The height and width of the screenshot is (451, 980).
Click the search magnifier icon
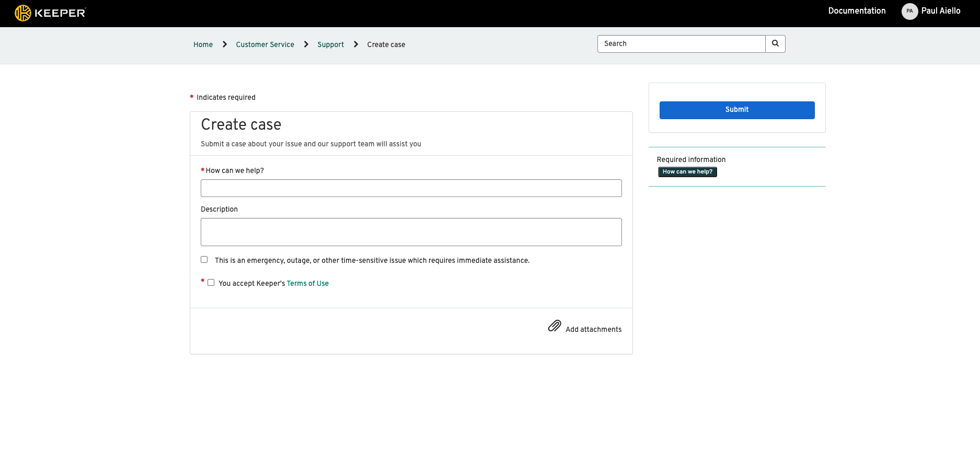[775, 44]
